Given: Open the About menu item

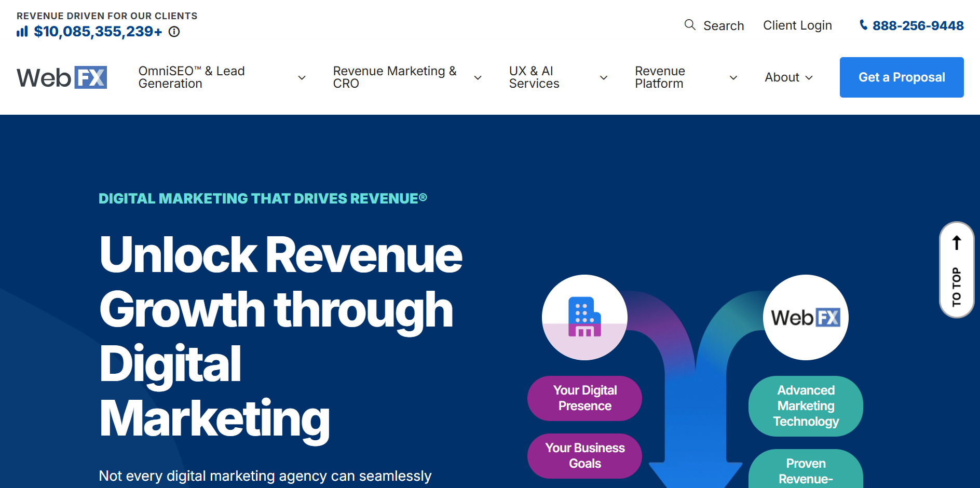Looking at the screenshot, I should (x=782, y=77).
